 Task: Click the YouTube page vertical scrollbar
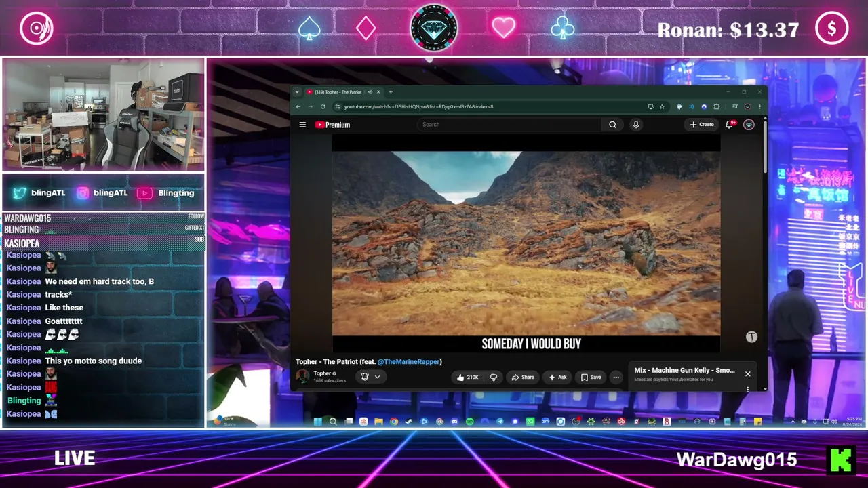tap(766, 146)
